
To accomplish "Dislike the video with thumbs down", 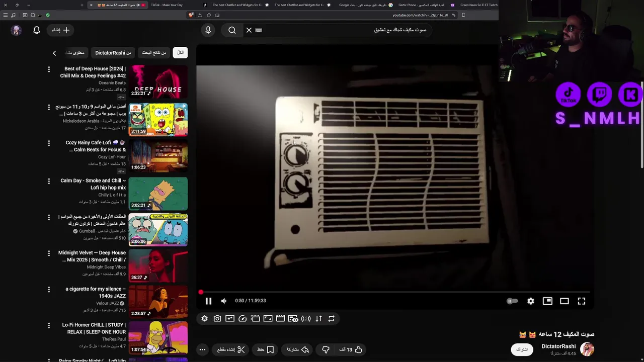I will [326, 349].
